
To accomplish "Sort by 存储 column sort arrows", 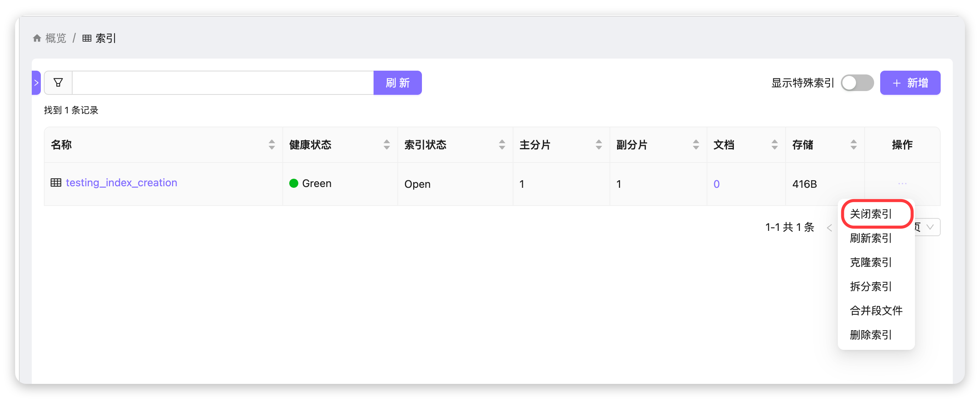I will pyautogui.click(x=853, y=145).
